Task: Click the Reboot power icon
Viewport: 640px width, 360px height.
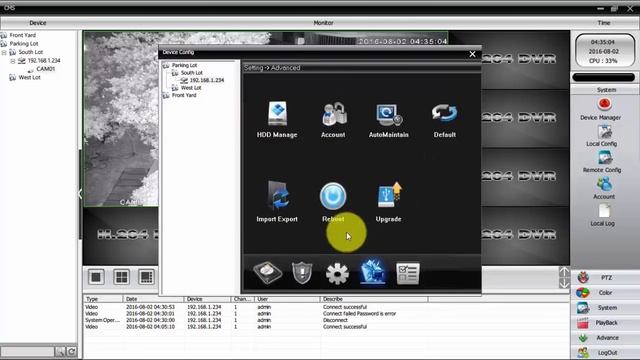Action: [333, 196]
